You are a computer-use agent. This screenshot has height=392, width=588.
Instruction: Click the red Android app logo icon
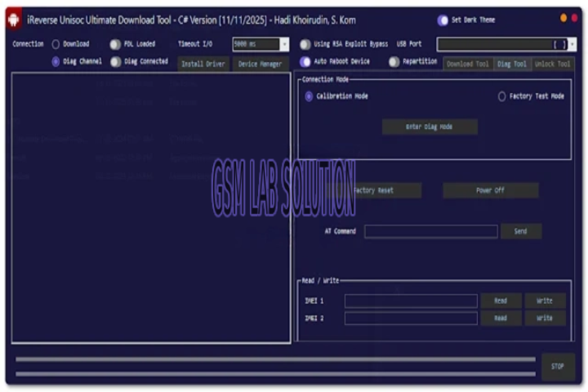13,20
